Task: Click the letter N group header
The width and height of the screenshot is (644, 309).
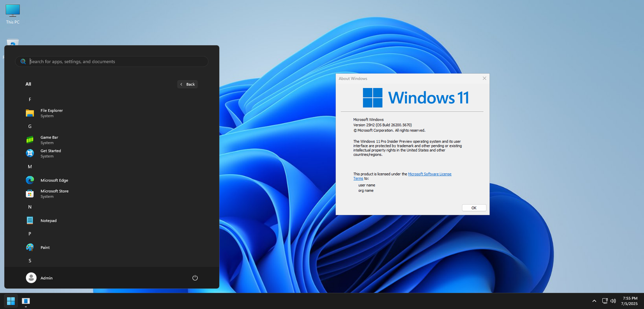Action: pyautogui.click(x=30, y=207)
